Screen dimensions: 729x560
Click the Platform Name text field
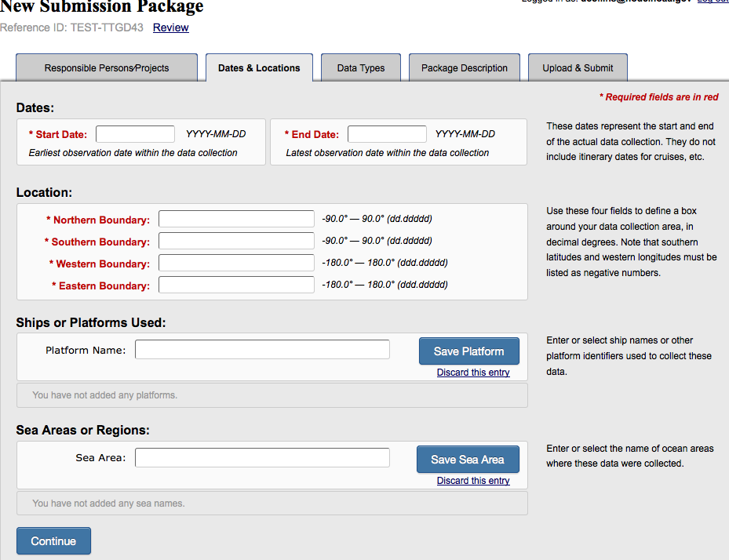(262, 350)
